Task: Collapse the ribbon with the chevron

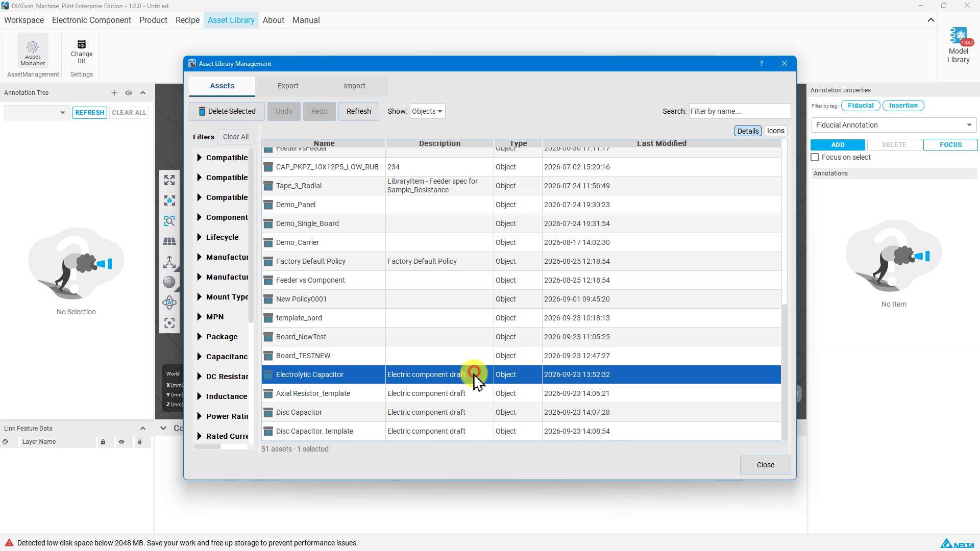Action: pos(931,20)
